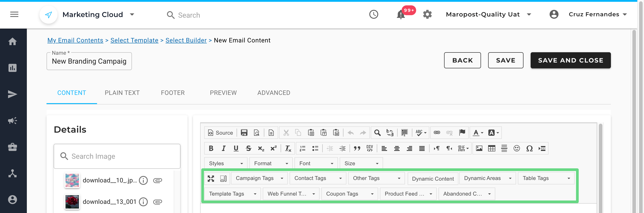This screenshot has height=213, width=644.
Task: Open the Format dropdown
Action: pos(271,163)
